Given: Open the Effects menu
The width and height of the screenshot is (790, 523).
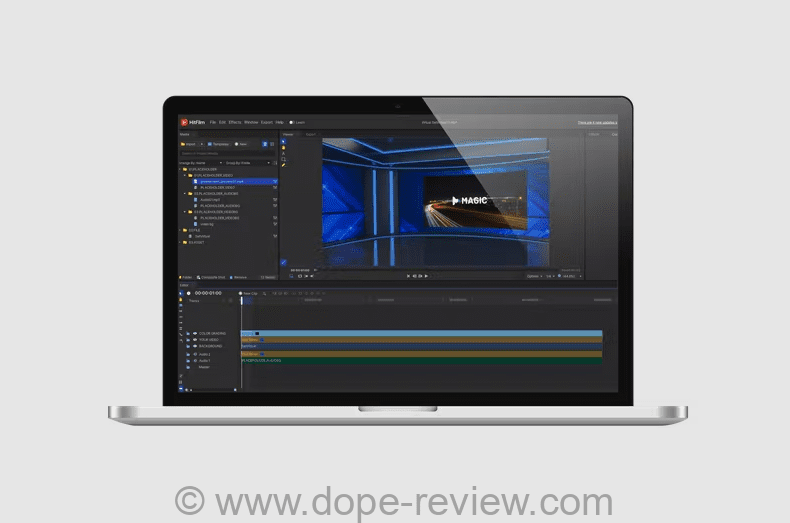Looking at the screenshot, I should [235, 122].
